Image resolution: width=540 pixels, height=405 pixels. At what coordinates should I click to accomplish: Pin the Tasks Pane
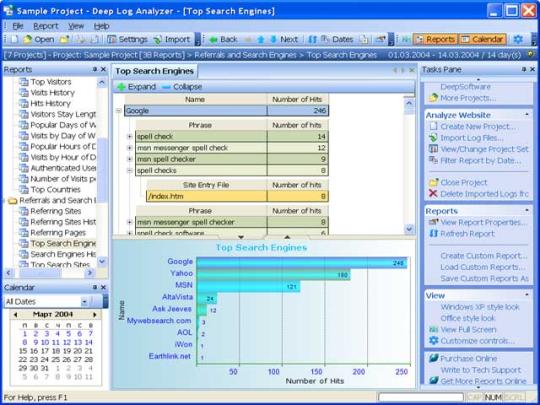click(524, 70)
